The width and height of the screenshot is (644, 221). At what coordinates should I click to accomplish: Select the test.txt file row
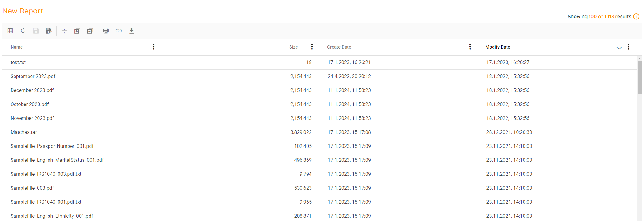[x=18, y=63]
